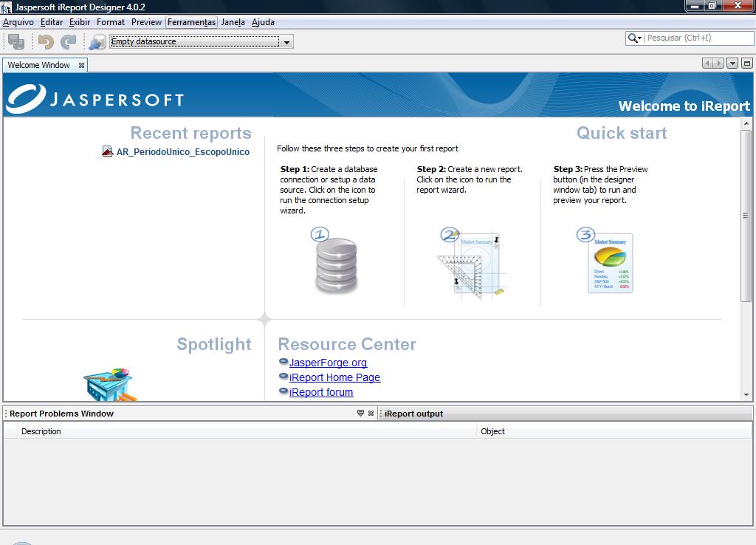Click the Step 2 description text
This screenshot has width=756, height=545.
click(470, 179)
